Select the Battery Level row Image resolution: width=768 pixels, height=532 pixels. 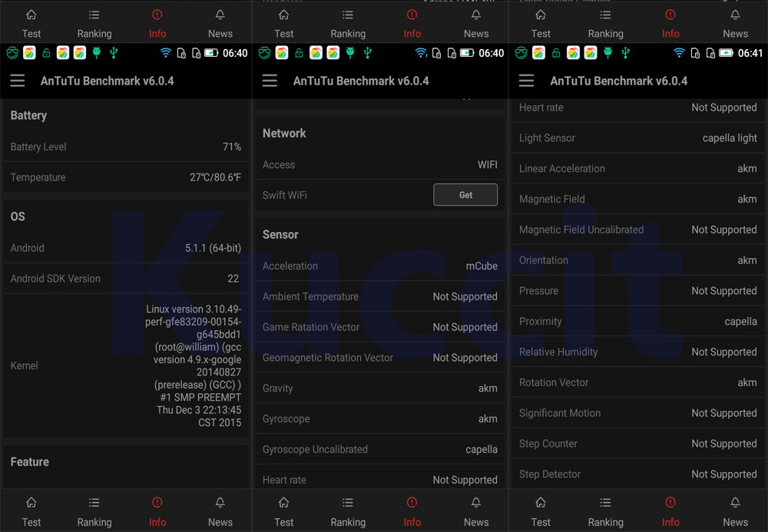coord(126,147)
